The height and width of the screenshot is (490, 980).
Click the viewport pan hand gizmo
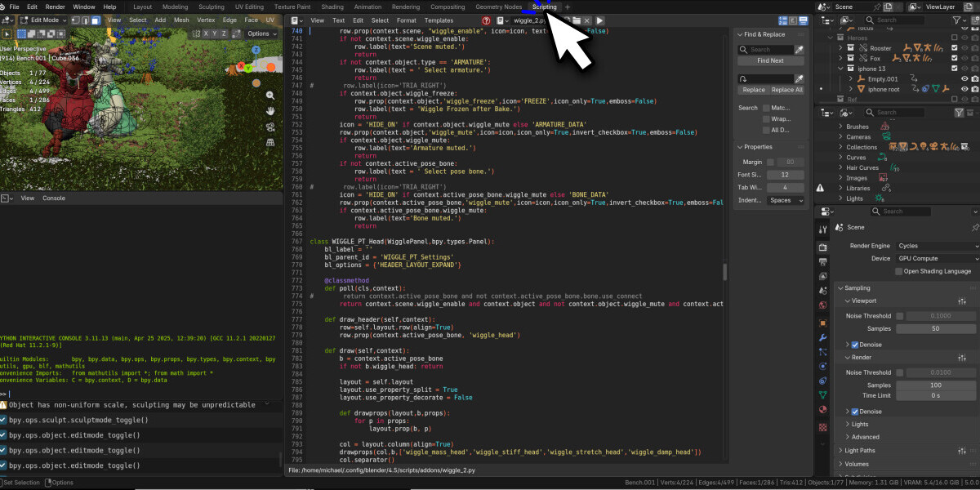270,109
